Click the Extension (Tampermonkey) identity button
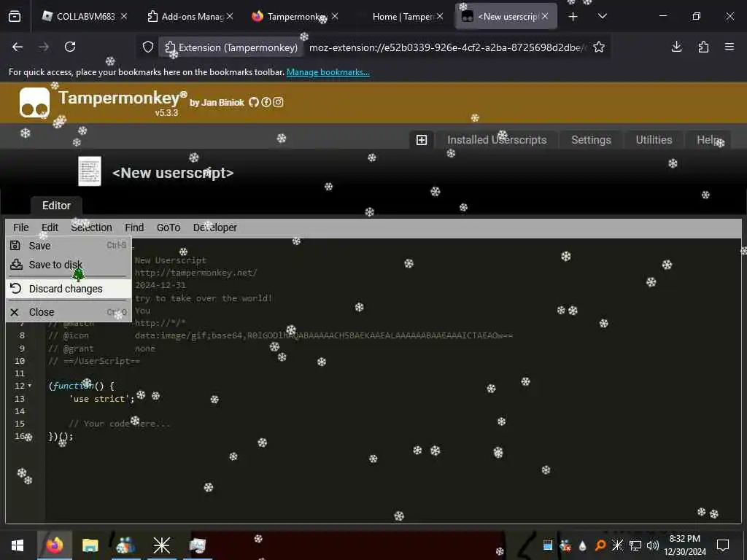This screenshot has height=560, width=747. [x=231, y=47]
